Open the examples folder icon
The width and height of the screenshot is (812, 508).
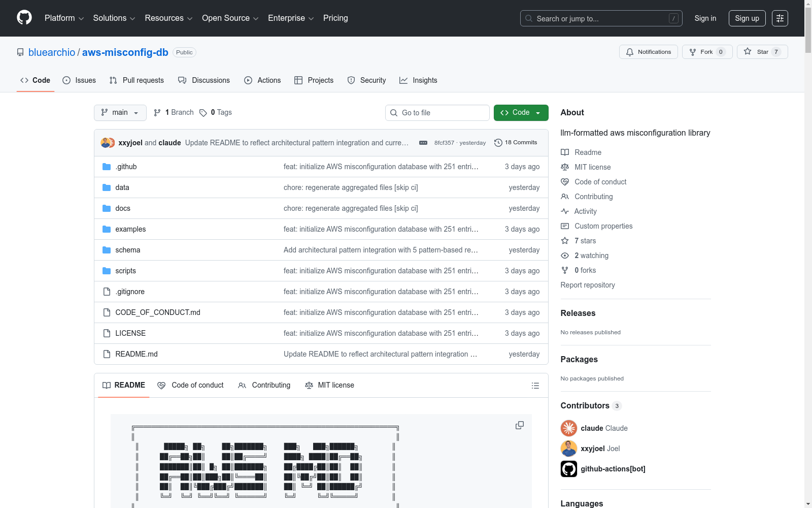[x=107, y=229]
